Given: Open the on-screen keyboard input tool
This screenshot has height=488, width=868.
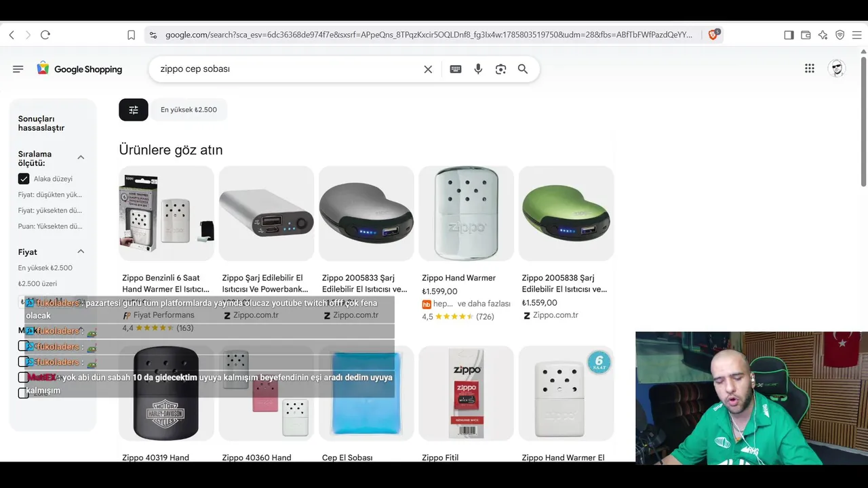Looking at the screenshot, I should (456, 69).
